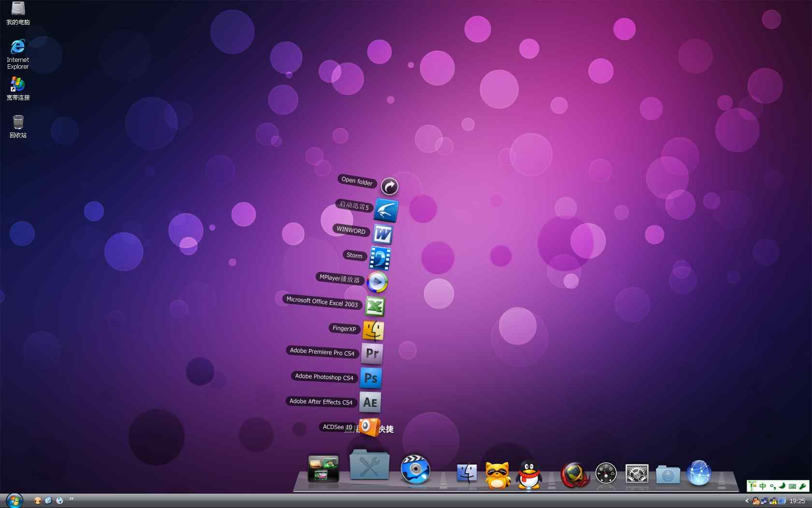Toggle the moon icon on the IME bar
Viewport: 812px width, 508px height.
tap(782, 486)
